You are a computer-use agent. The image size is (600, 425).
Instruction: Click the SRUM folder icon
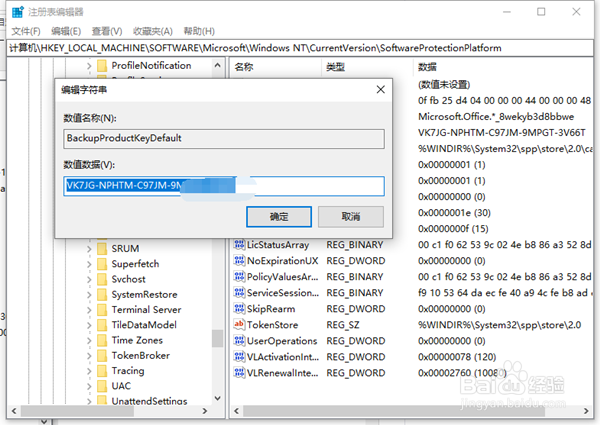coord(102,248)
